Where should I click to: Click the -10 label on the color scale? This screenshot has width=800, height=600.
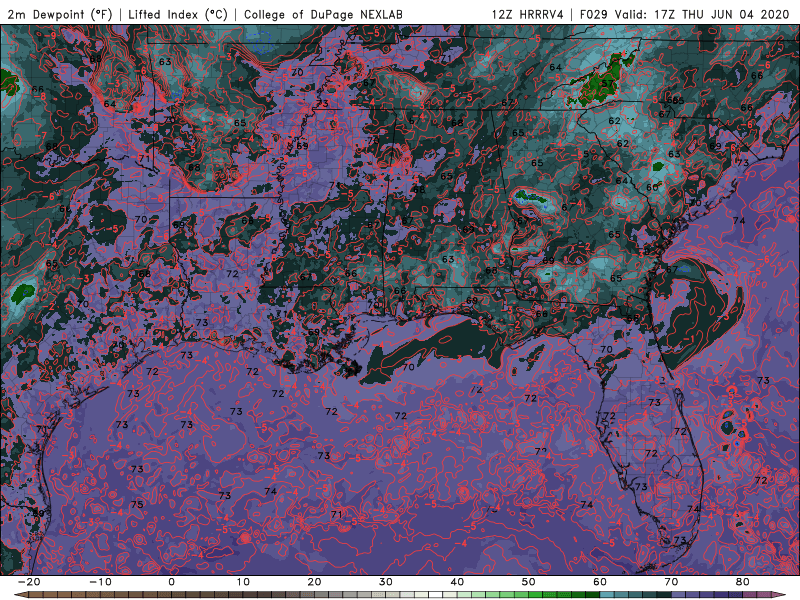100,582
